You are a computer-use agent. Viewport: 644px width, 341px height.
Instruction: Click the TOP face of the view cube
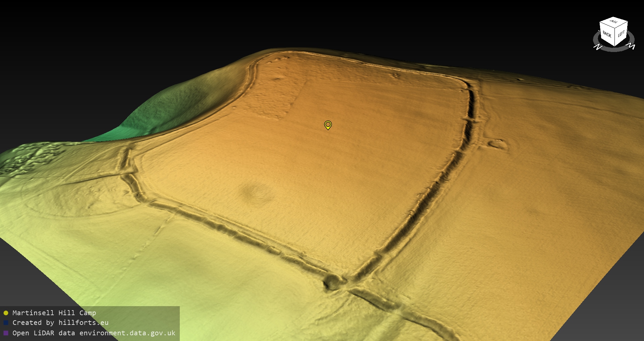tap(614, 22)
